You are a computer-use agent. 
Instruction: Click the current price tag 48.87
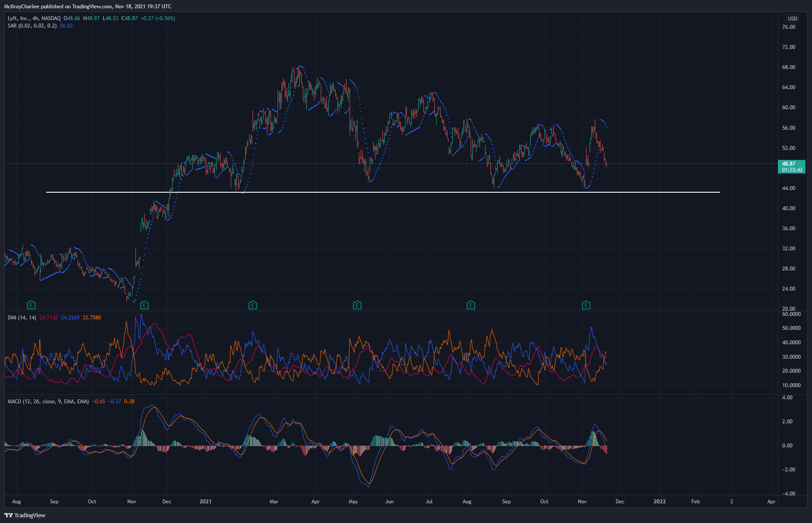coord(791,164)
